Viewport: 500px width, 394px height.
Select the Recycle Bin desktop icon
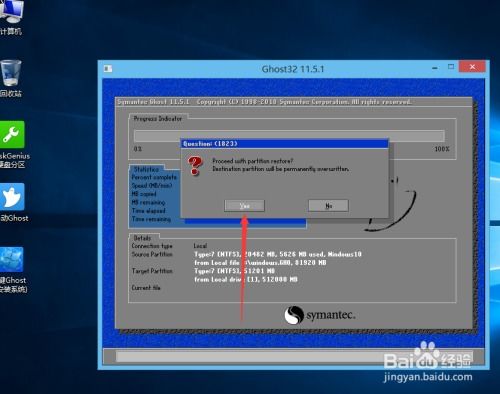(x=11, y=78)
